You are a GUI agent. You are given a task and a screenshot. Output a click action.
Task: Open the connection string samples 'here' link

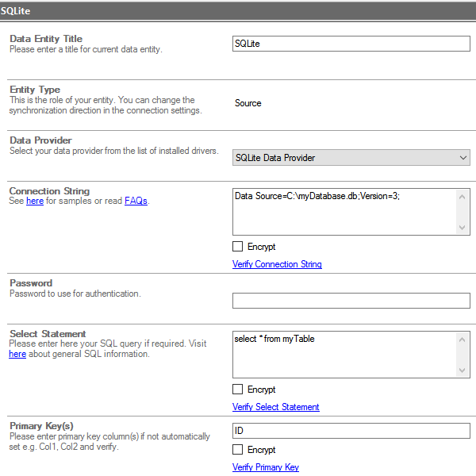(x=35, y=202)
